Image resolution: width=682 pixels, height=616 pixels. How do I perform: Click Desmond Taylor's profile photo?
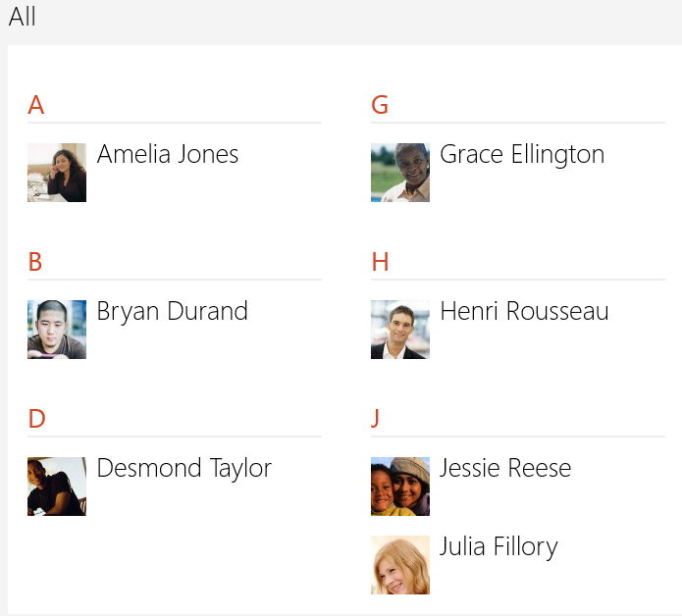pos(57,487)
